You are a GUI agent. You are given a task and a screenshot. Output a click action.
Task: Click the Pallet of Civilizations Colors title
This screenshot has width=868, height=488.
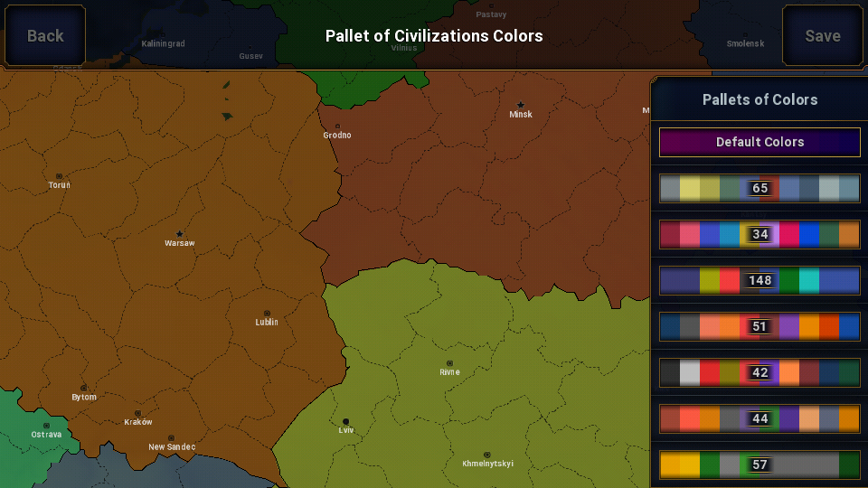coord(434,36)
